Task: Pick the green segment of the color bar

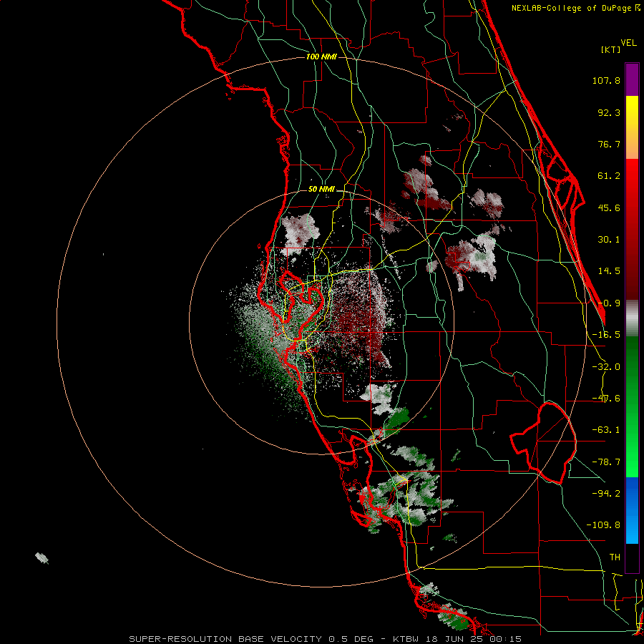Action: click(632, 406)
